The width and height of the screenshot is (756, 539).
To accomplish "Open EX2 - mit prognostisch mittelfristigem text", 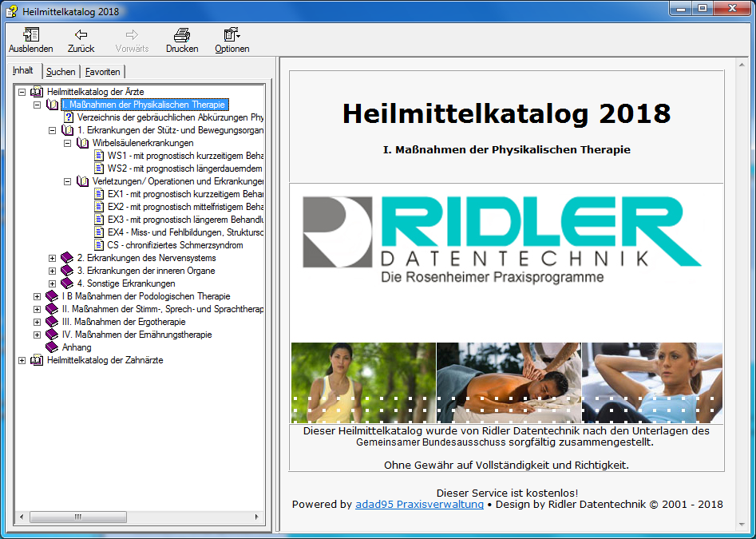I will click(x=186, y=207).
